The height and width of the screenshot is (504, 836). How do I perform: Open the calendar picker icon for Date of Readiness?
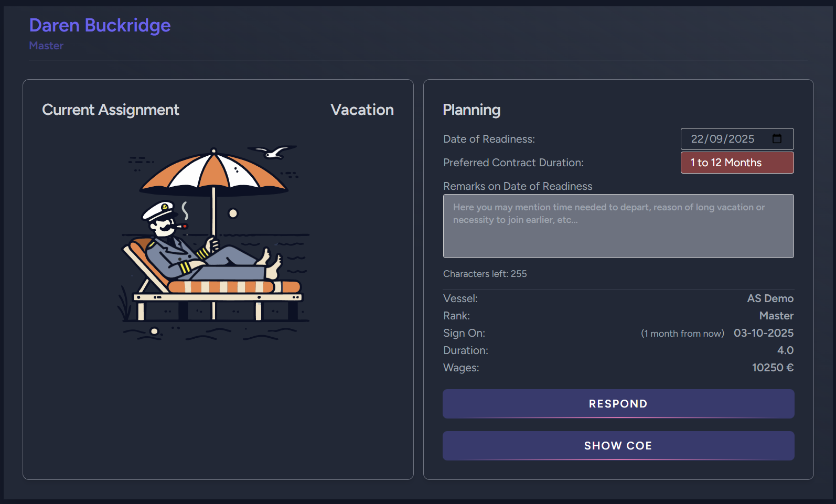tap(777, 139)
